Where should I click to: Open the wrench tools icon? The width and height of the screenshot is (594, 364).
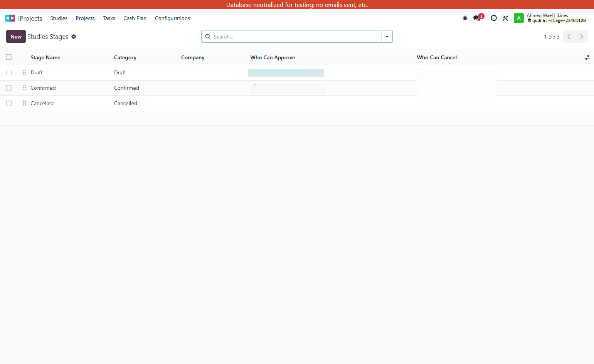(x=505, y=18)
